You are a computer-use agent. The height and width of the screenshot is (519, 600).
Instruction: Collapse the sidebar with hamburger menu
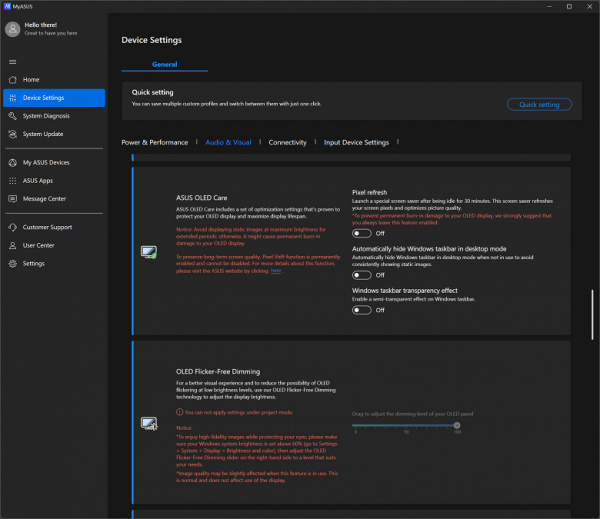12,61
